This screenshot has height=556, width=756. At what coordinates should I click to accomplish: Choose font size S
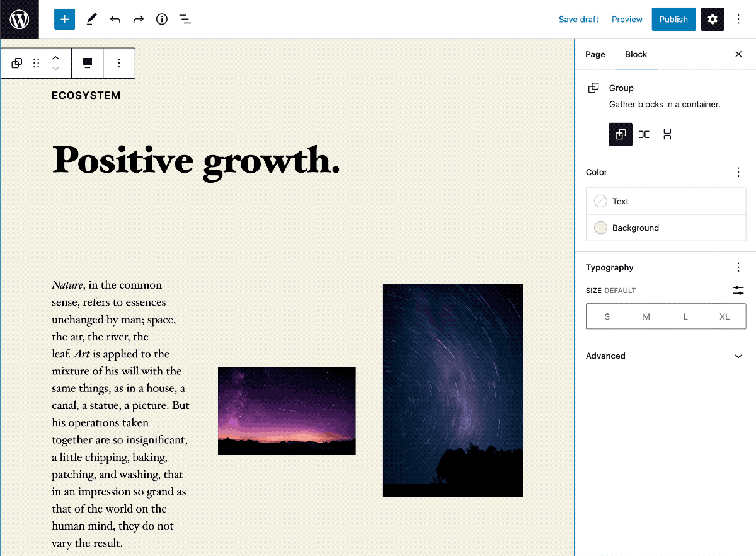click(x=607, y=316)
